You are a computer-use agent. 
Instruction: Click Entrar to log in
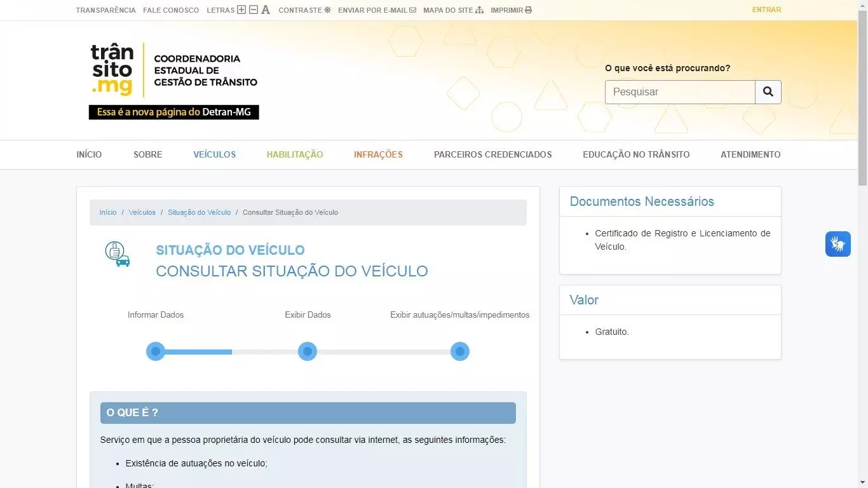(766, 10)
